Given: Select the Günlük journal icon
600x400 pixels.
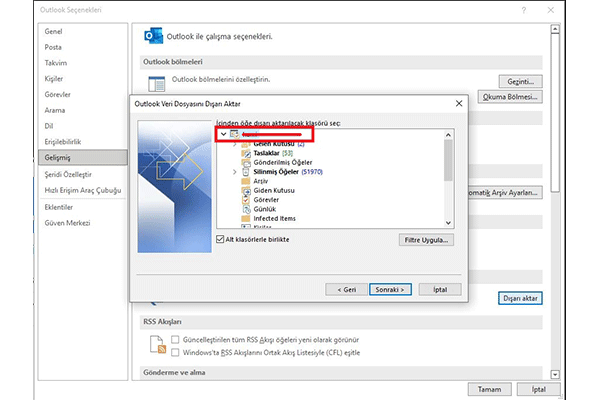Looking at the screenshot, I should point(246,209).
